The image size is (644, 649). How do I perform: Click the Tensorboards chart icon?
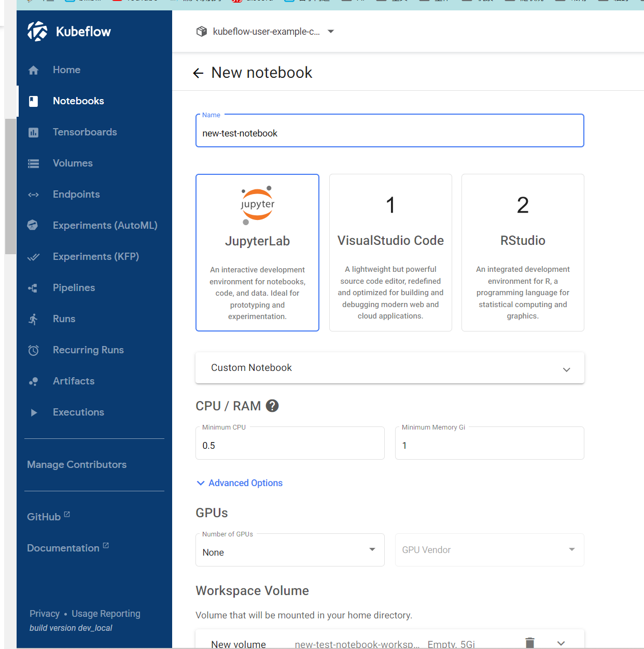click(33, 132)
